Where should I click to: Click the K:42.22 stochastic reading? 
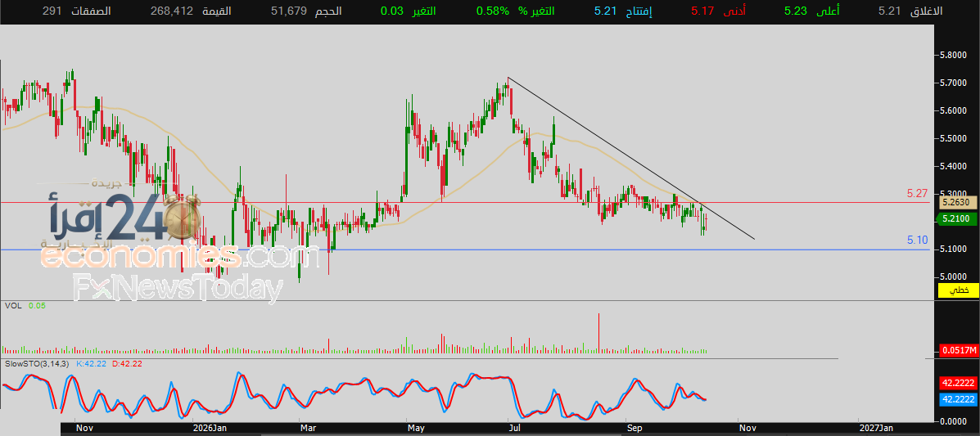[x=91, y=363]
